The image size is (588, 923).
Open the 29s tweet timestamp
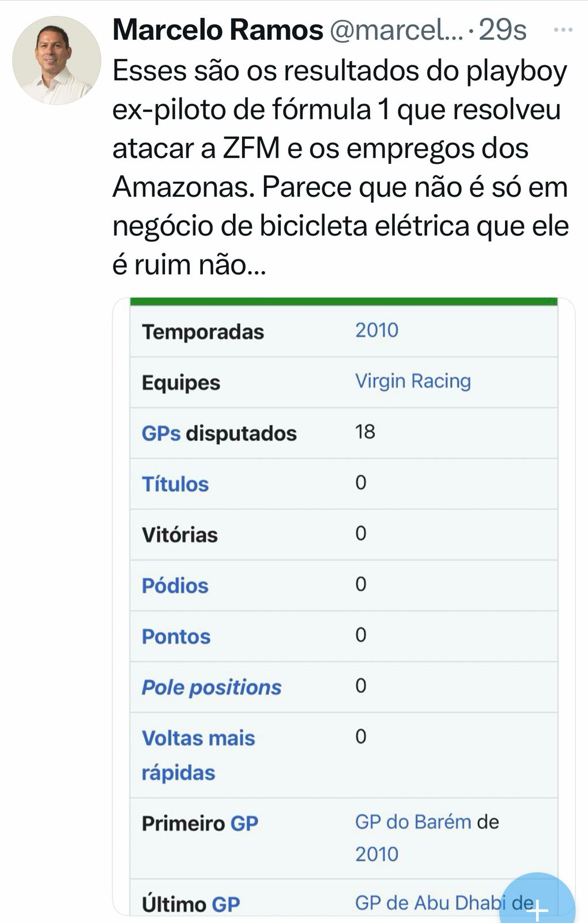click(x=503, y=30)
